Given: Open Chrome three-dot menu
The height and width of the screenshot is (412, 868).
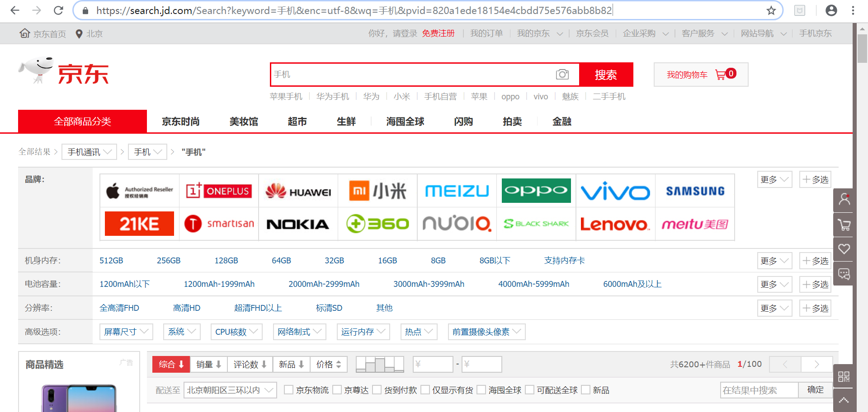Looking at the screenshot, I should click(x=853, y=10).
